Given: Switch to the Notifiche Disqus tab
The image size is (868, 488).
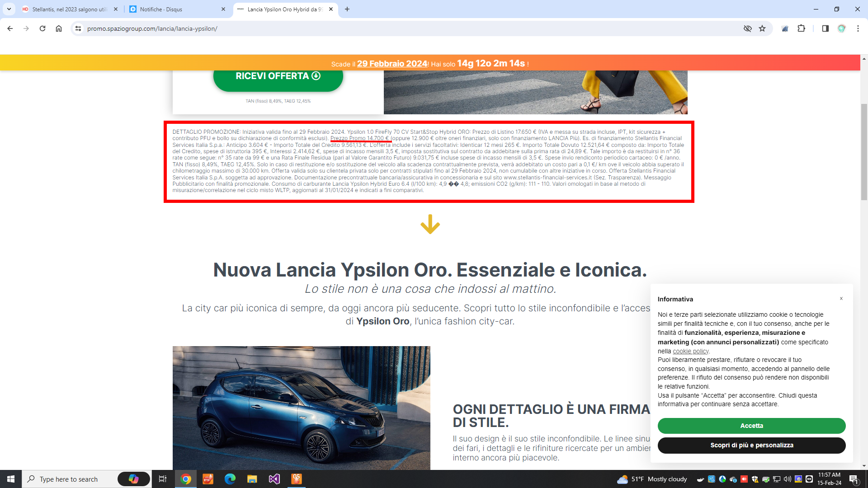Looking at the screenshot, I should coord(177,9).
